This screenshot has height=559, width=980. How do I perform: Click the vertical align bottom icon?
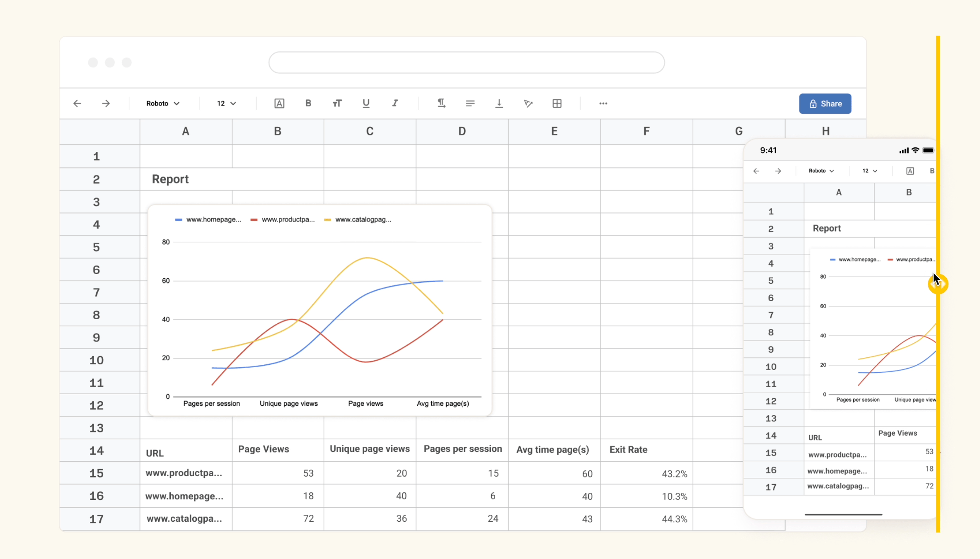tap(499, 104)
